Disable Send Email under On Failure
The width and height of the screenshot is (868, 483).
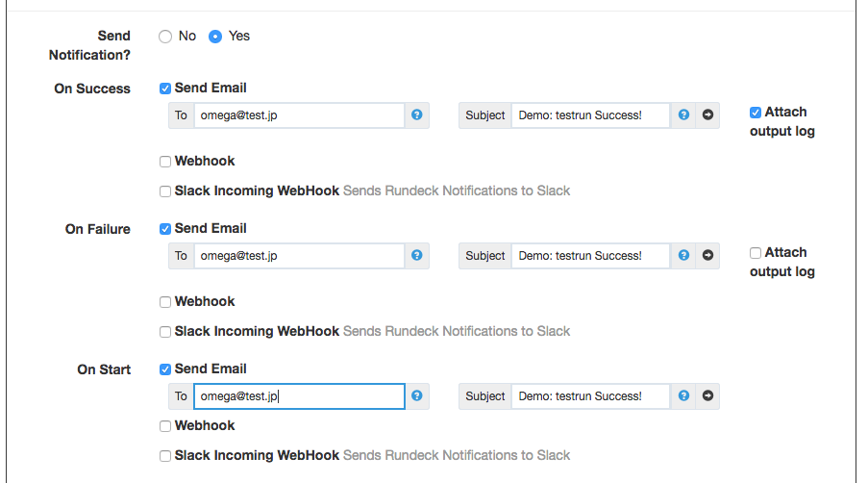pos(165,229)
